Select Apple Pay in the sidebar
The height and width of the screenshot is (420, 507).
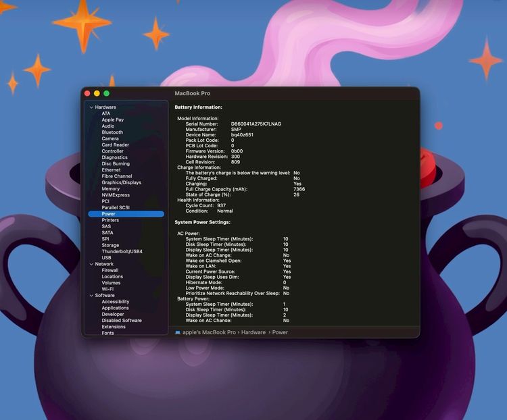click(112, 120)
